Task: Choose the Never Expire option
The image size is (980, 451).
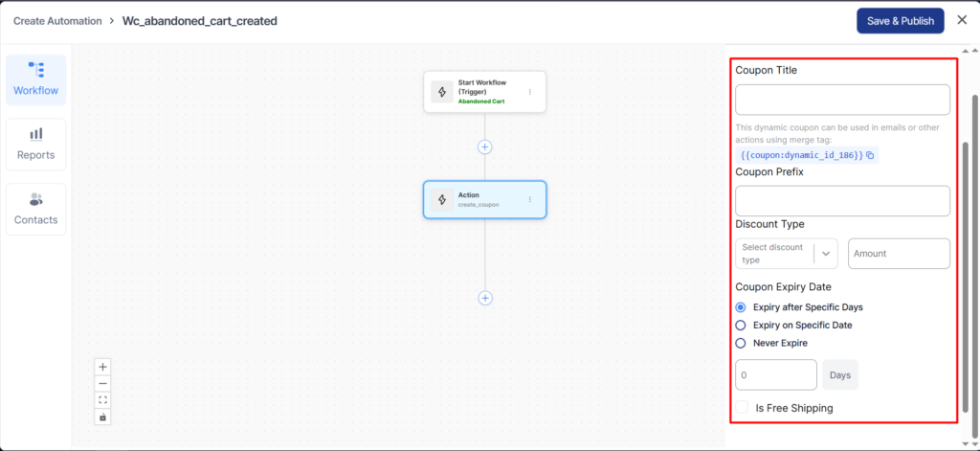Action: coord(741,343)
